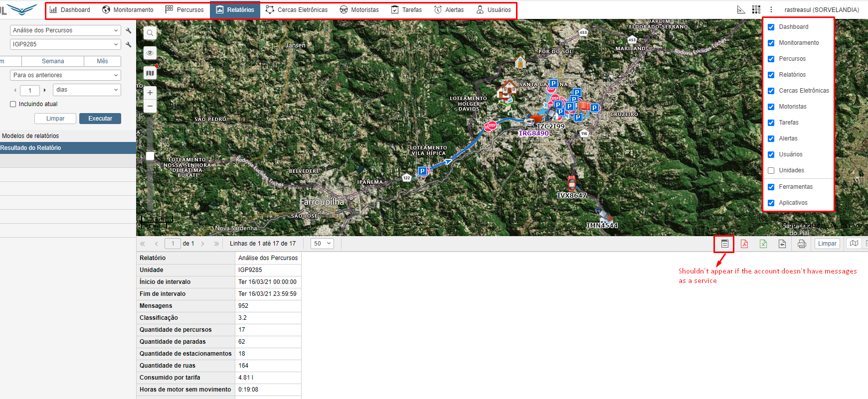Check the Incluindo atual checkbox
The image size is (868, 399).
point(13,104)
